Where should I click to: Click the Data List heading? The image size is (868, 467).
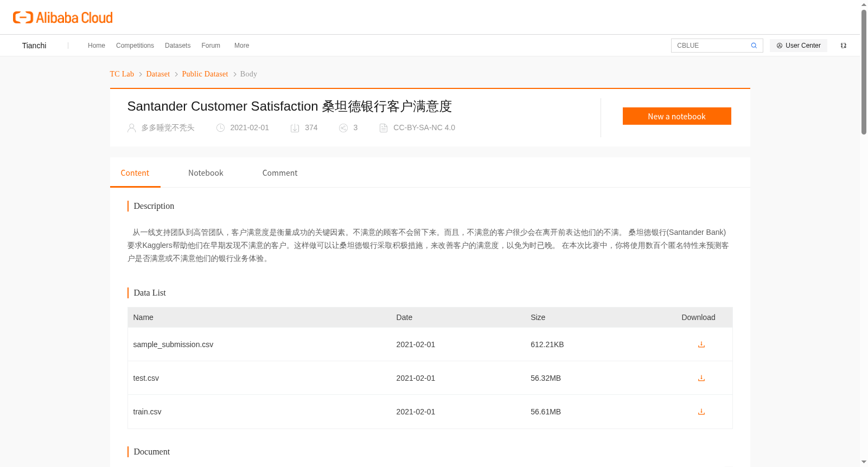pyautogui.click(x=150, y=293)
